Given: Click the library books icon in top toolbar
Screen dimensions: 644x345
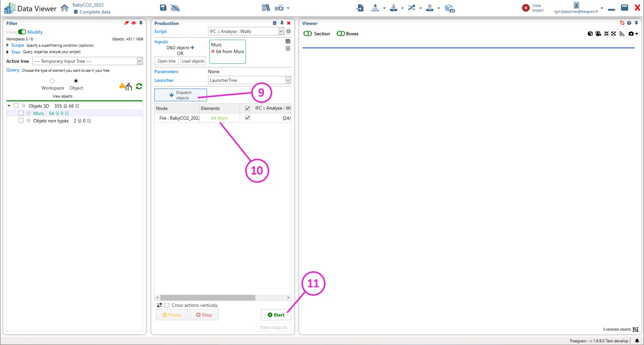Looking at the screenshot, I should point(266,8).
